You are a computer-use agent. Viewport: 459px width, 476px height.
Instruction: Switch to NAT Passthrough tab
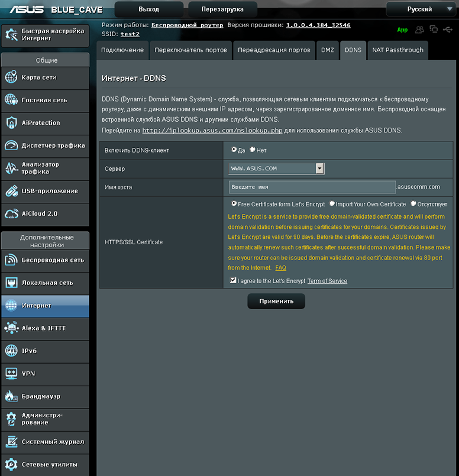coord(397,50)
